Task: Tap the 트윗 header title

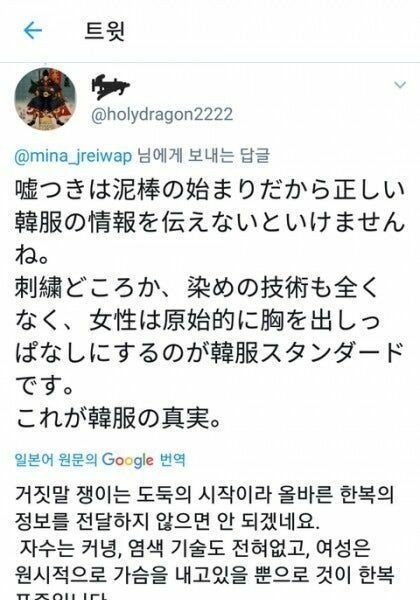Action: pyautogui.click(x=104, y=31)
